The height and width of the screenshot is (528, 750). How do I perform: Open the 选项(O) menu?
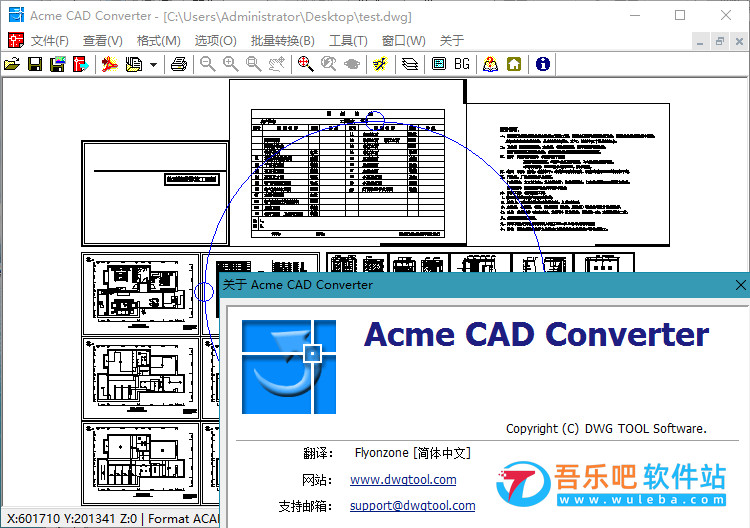[x=215, y=41]
